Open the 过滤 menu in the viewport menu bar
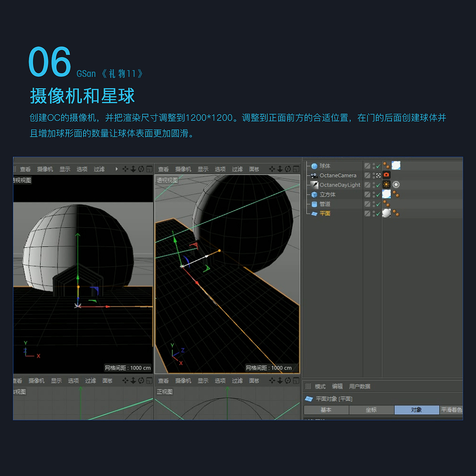 (x=238, y=169)
